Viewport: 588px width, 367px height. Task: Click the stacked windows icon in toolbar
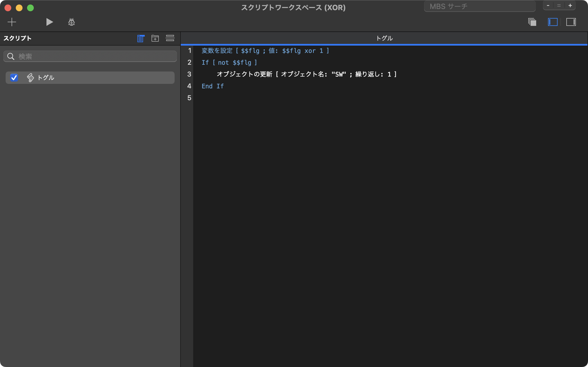532,22
